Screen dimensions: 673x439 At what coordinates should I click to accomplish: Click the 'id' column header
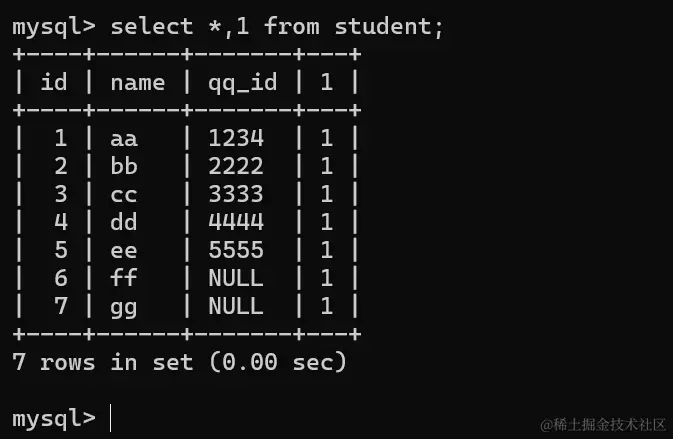[x=54, y=82]
